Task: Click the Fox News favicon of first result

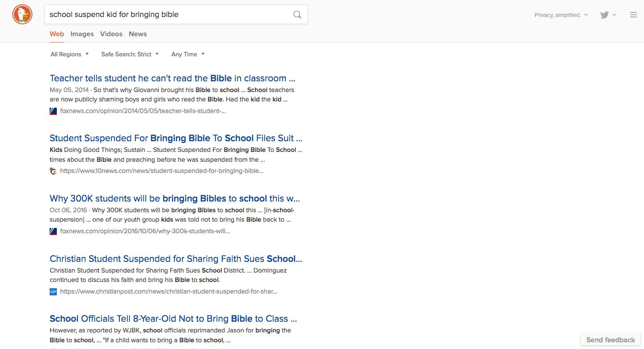Action: pos(53,111)
